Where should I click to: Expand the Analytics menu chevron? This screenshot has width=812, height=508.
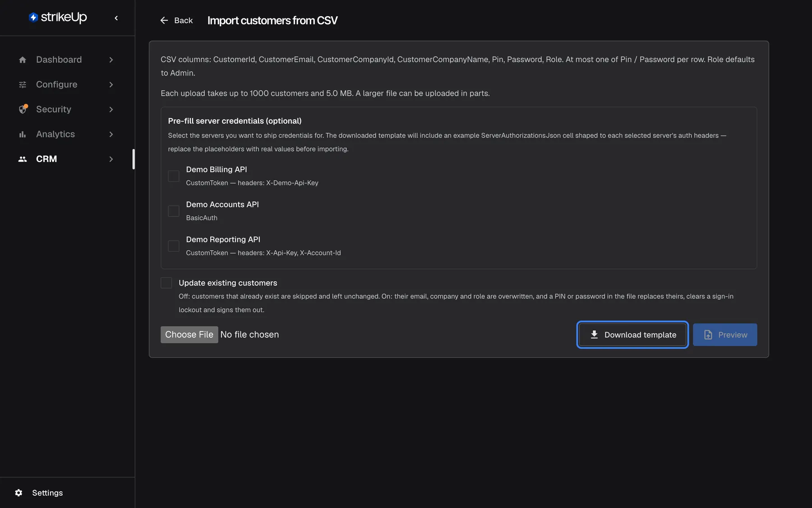click(111, 134)
